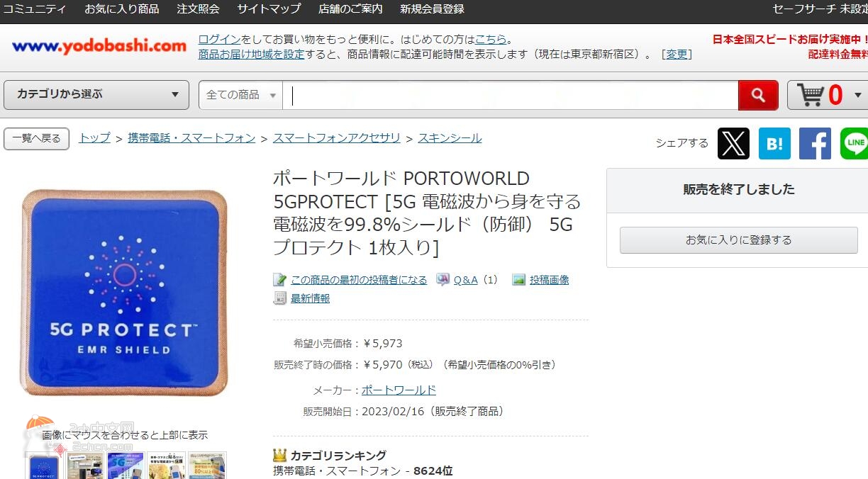This screenshot has height=479, width=868.
Task: Open 注文照会 in top menu
Action: (198, 9)
